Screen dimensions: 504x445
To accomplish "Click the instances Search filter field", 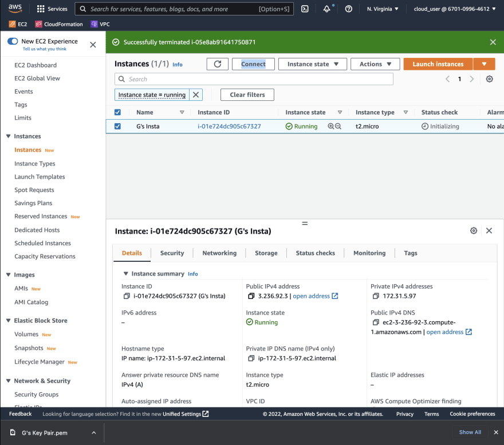I will 254,79.
